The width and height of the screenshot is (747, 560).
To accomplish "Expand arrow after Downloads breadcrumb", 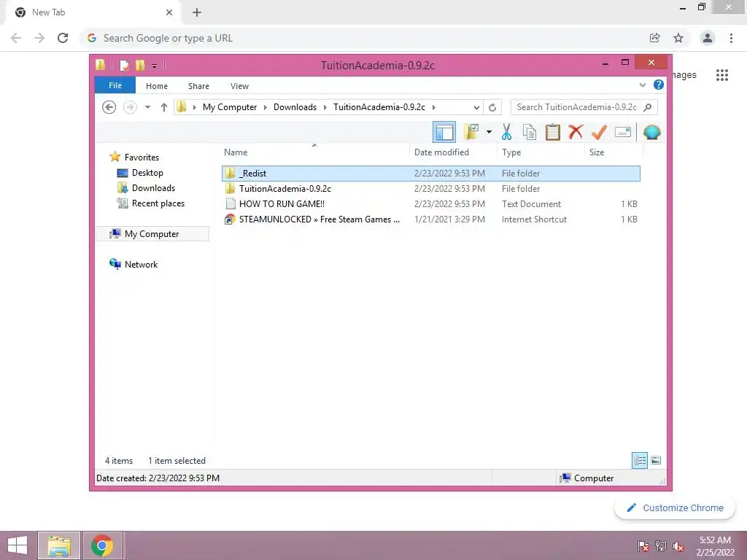I will coord(325,107).
